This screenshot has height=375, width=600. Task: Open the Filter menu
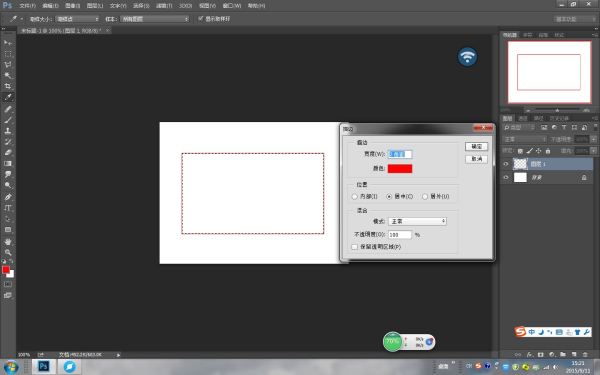tap(164, 6)
